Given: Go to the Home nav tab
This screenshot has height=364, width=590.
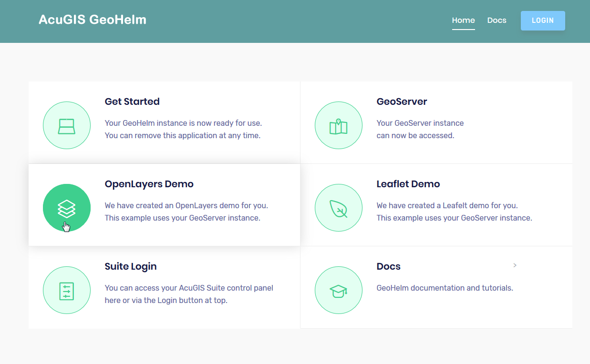Looking at the screenshot, I should coord(464,20).
